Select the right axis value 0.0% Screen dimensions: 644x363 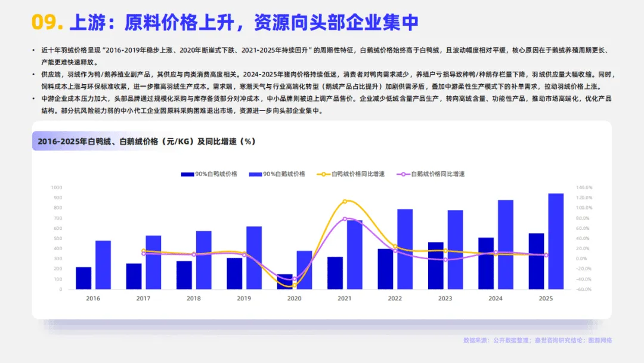tap(581, 259)
